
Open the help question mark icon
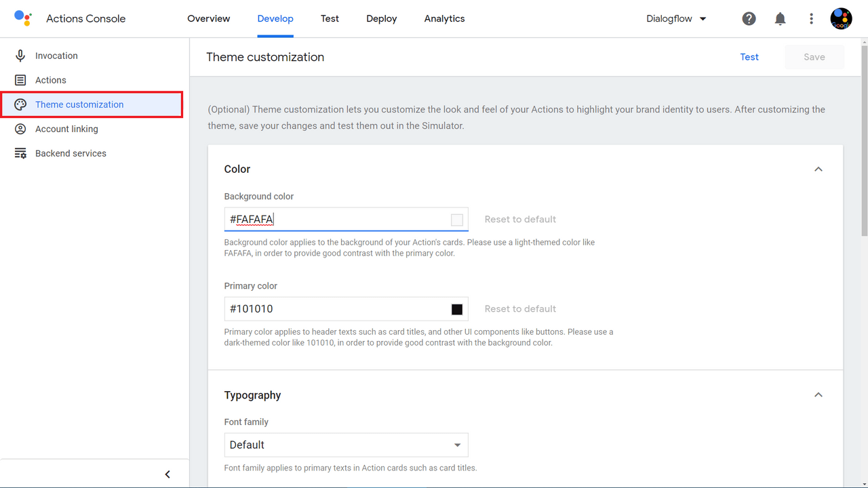pyautogui.click(x=749, y=19)
